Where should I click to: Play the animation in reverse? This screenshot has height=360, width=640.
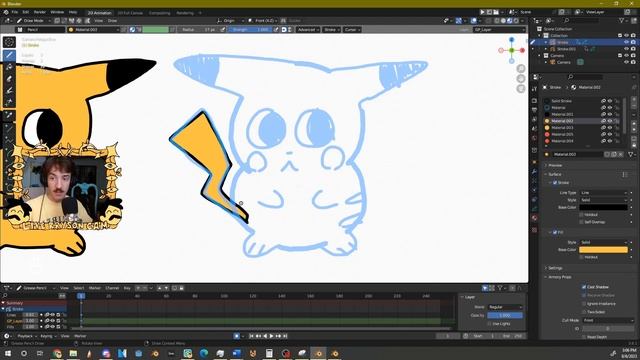[x=265, y=336]
